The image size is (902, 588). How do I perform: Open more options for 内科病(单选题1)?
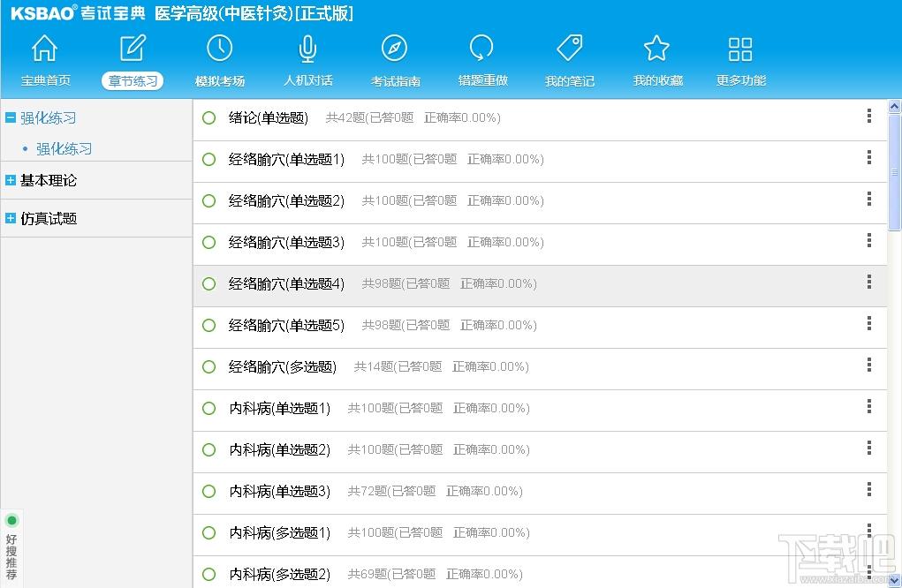(869, 406)
